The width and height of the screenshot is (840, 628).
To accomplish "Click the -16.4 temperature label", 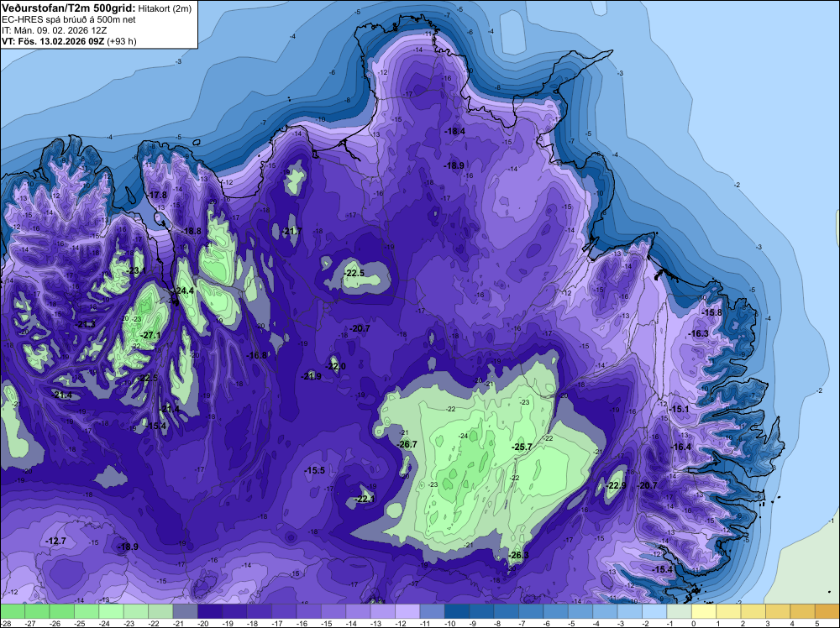I will point(681,447).
